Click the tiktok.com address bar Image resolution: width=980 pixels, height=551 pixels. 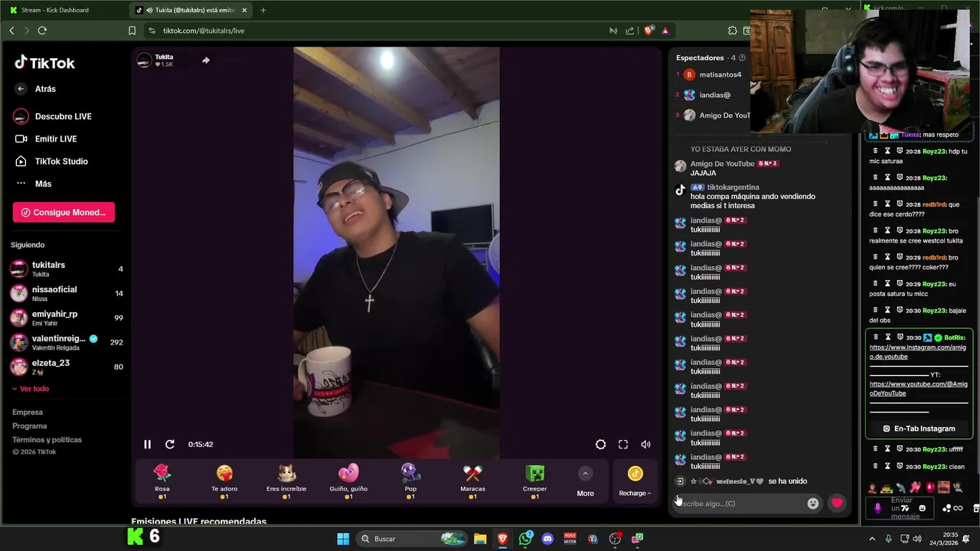(375, 31)
